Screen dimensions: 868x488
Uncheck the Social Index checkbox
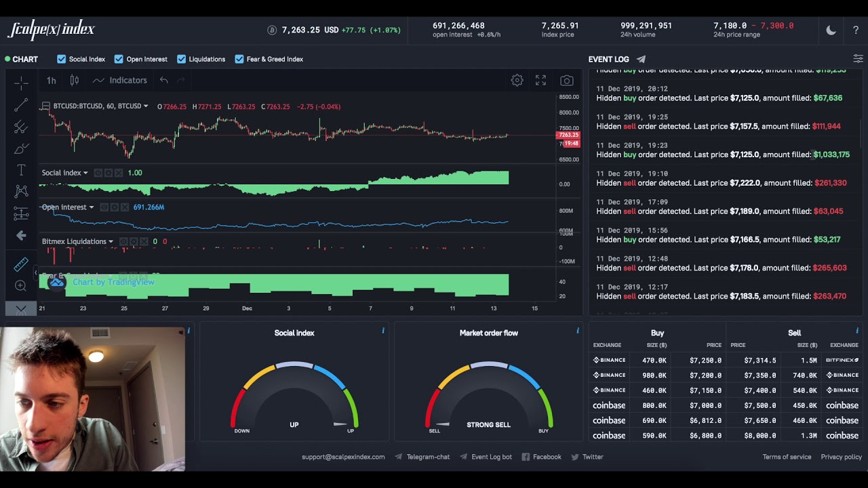(61, 59)
